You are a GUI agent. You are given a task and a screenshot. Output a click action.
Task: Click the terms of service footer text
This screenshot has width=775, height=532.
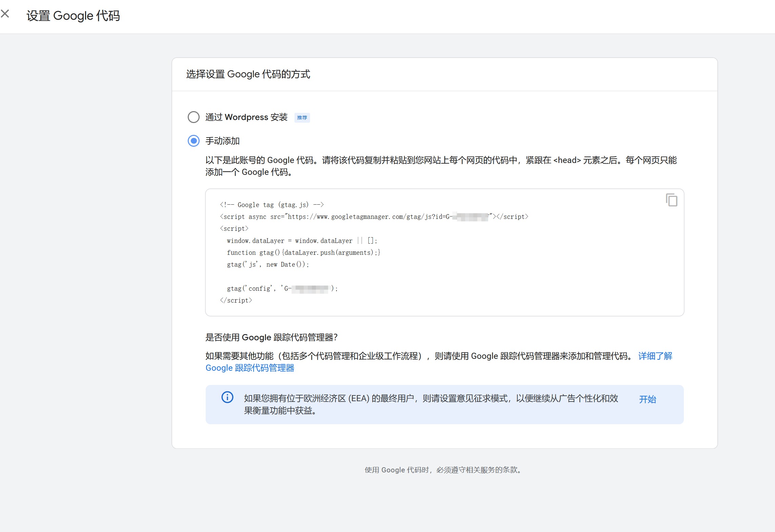click(444, 470)
